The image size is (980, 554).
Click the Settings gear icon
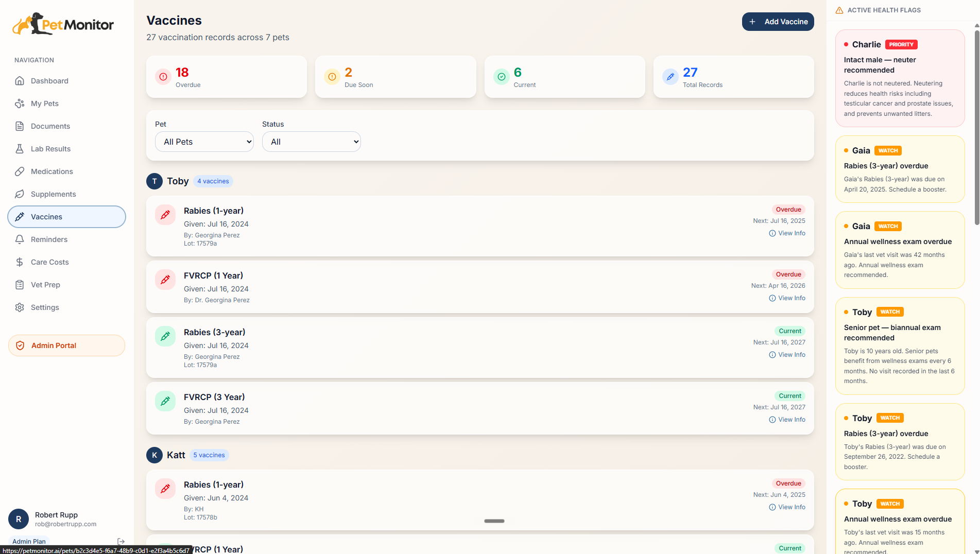pyautogui.click(x=20, y=307)
